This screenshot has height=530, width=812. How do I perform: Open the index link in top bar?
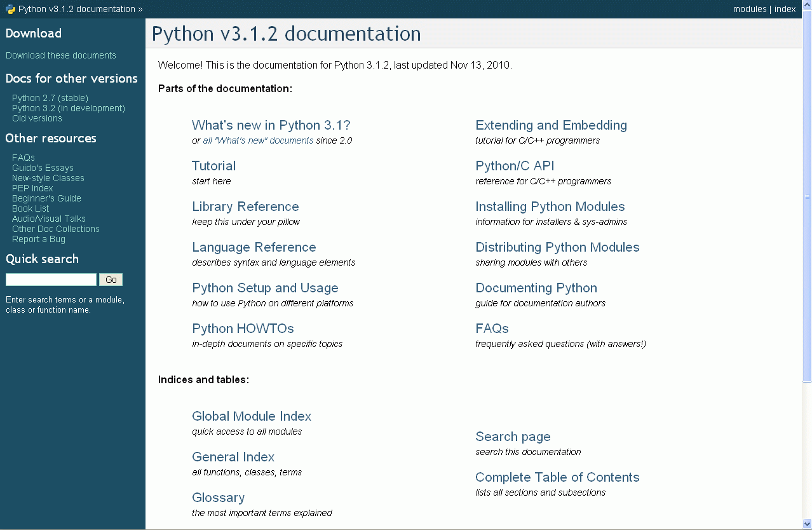pyautogui.click(x=785, y=9)
